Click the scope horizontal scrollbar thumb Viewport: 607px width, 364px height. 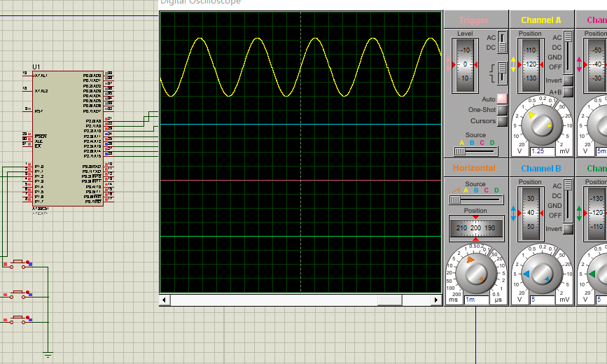coord(389,300)
